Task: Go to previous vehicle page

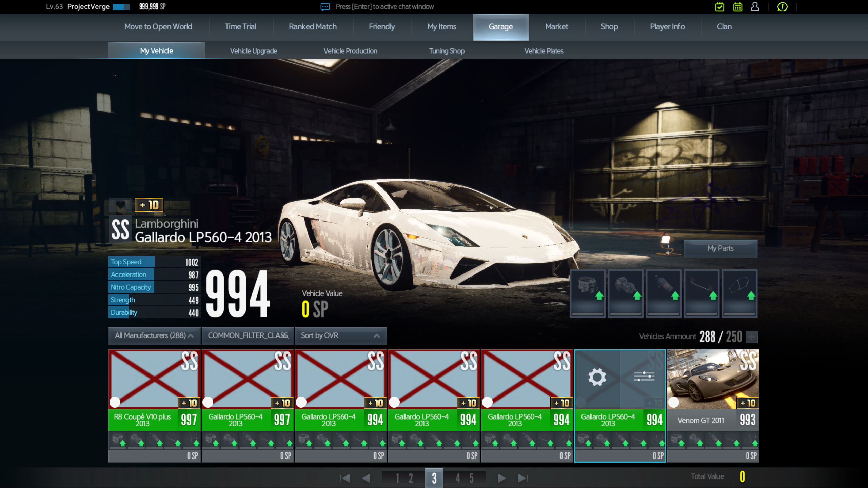Action: [366, 478]
